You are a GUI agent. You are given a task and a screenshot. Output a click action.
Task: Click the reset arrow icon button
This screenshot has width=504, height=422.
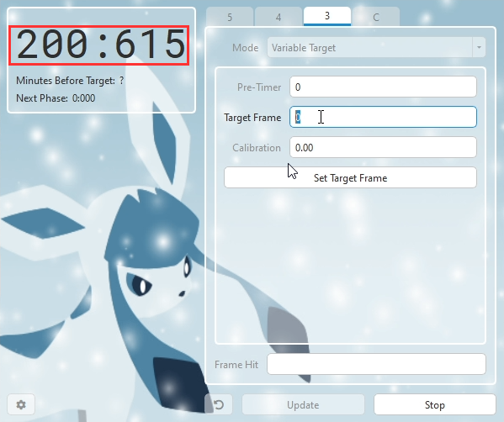pyautogui.click(x=219, y=404)
